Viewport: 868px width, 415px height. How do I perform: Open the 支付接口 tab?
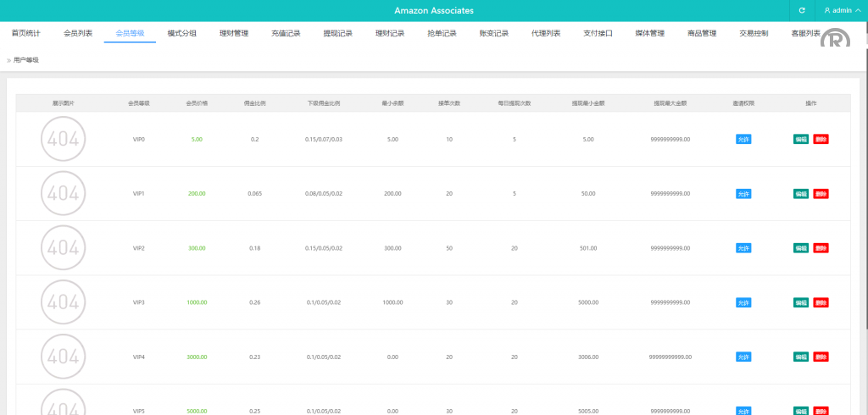coord(598,34)
